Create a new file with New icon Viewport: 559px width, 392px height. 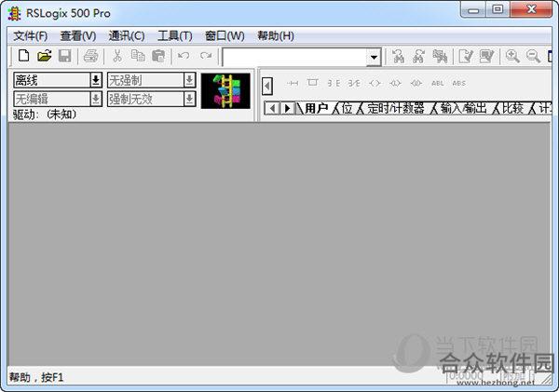pos(24,56)
